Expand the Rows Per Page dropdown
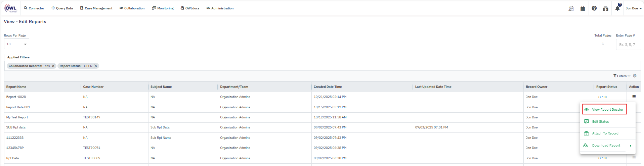This screenshot has width=644, height=166. (x=16, y=44)
